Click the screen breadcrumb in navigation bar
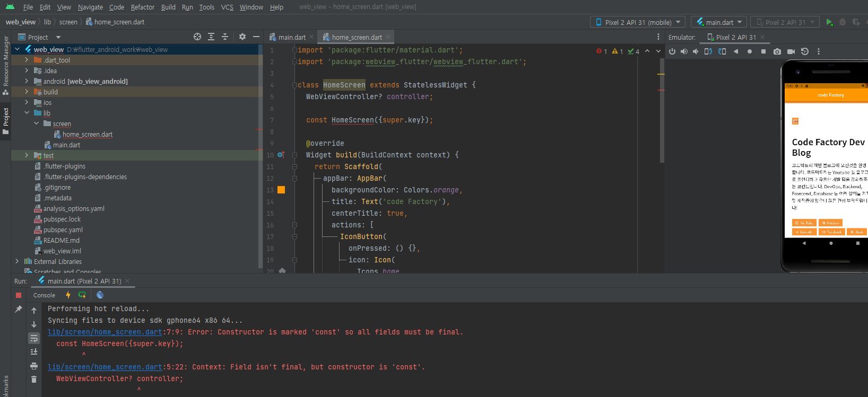The height and width of the screenshot is (397, 868). point(68,22)
